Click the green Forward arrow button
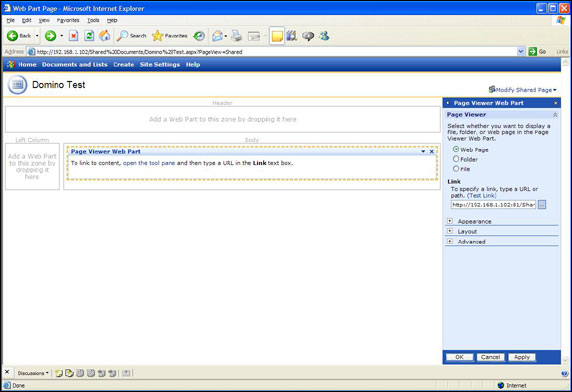572x392 pixels. click(50, 36)
